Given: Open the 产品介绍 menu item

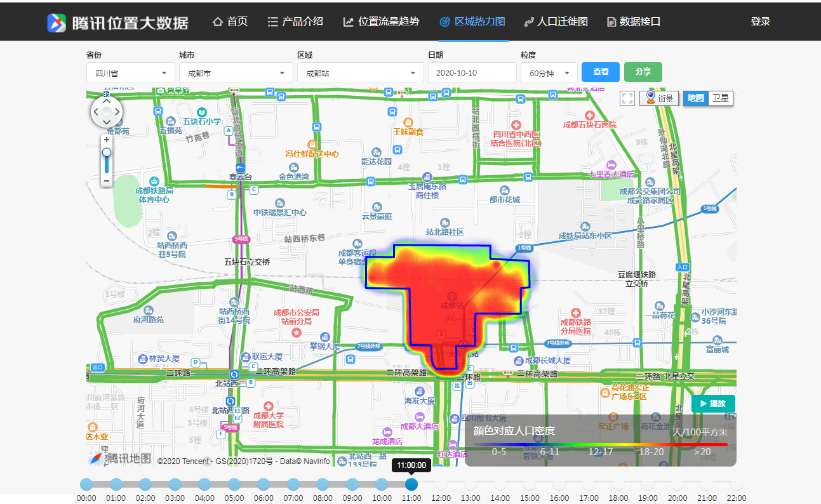Looking at the screenshot, I should click(x=295, y=22).
